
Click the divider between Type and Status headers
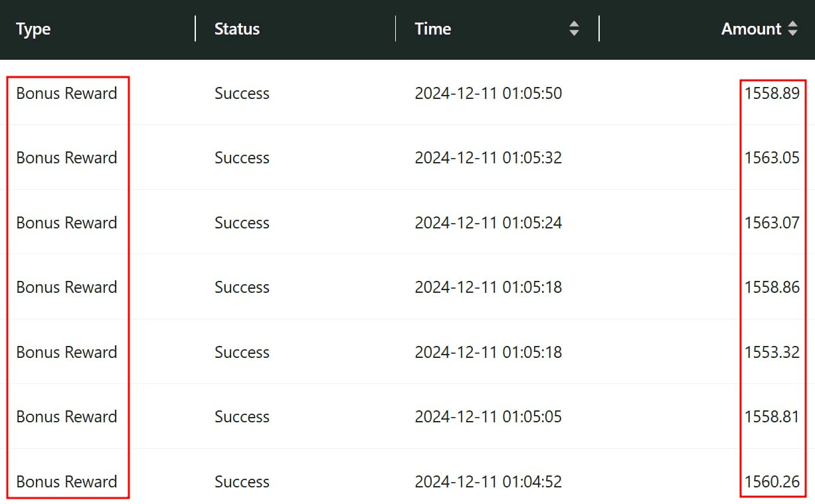pyautogui.click(x=195, y=29)
